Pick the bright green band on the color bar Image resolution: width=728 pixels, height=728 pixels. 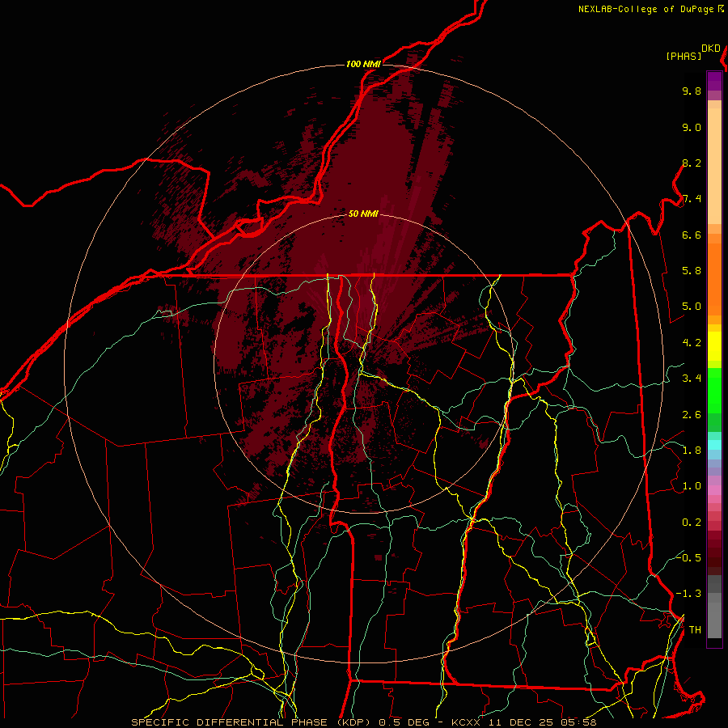coord(714,390)
